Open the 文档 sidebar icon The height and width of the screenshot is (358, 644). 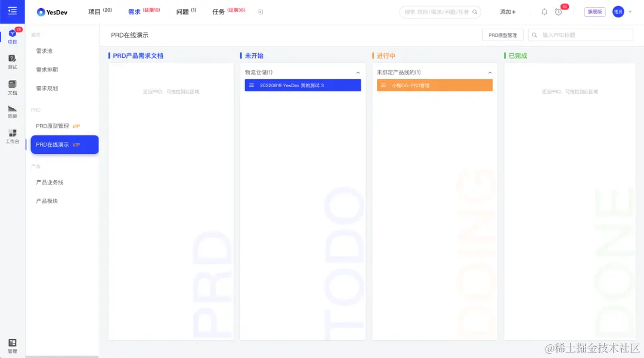13,88
